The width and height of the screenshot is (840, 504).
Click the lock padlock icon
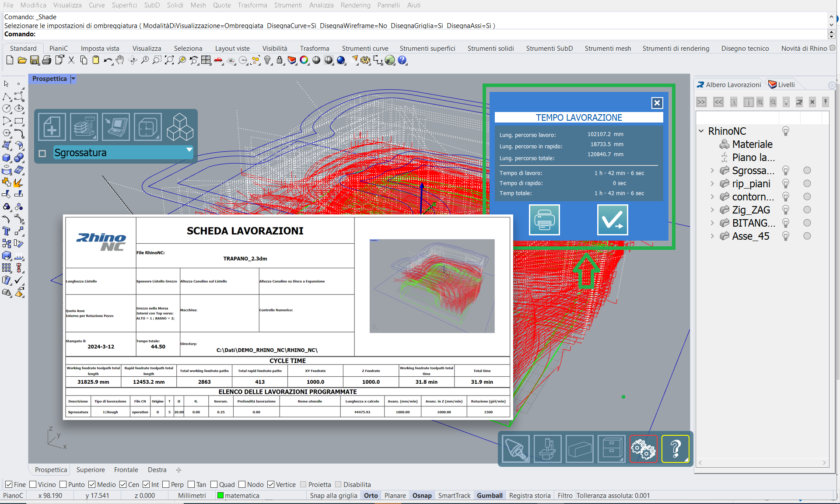tap(280, 60)
